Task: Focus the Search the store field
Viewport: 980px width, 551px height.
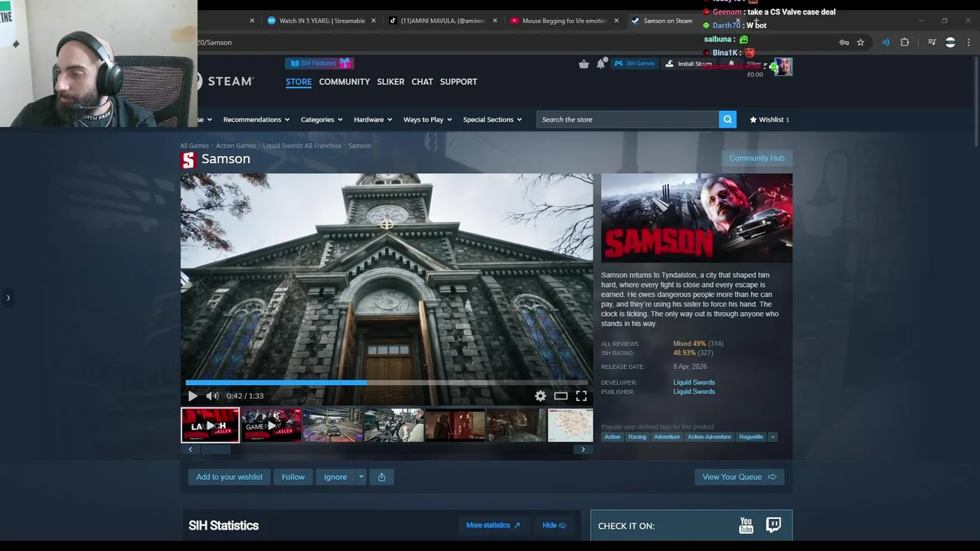Action: (x=628, y=119)
